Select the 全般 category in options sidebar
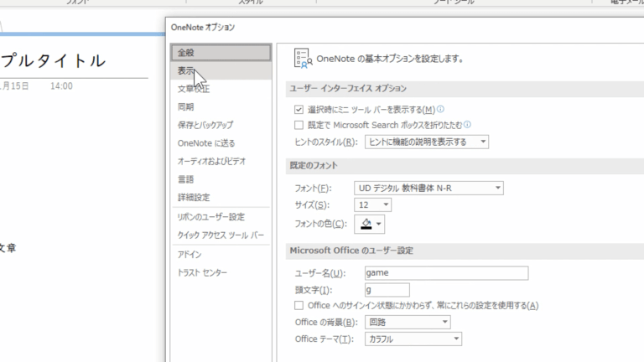 221,53
